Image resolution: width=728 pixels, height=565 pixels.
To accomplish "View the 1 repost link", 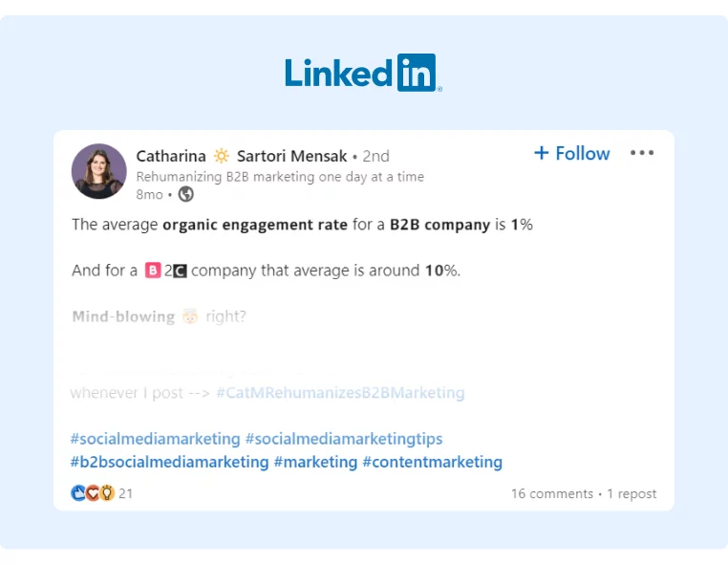I will 632,494.
